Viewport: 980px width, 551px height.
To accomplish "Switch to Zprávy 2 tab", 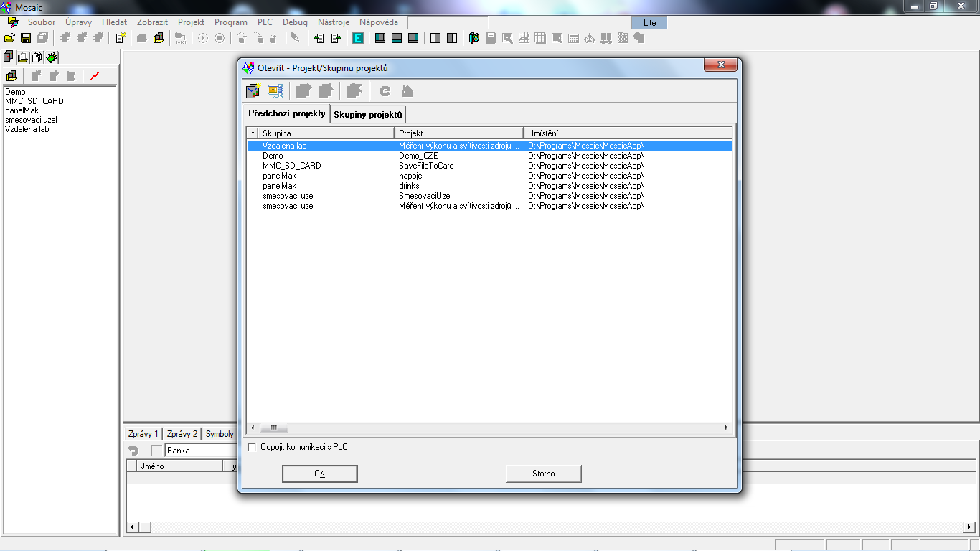I will point(182,434).
